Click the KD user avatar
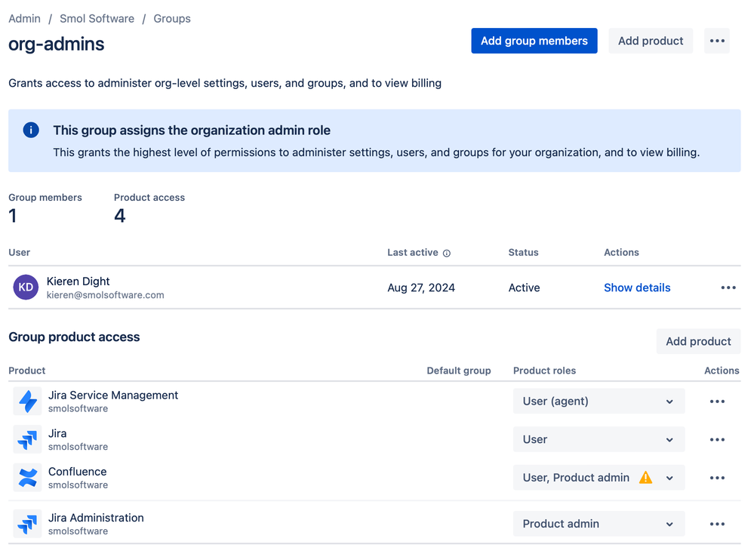Viewport: 754px width, 560px height. (26, 288)
